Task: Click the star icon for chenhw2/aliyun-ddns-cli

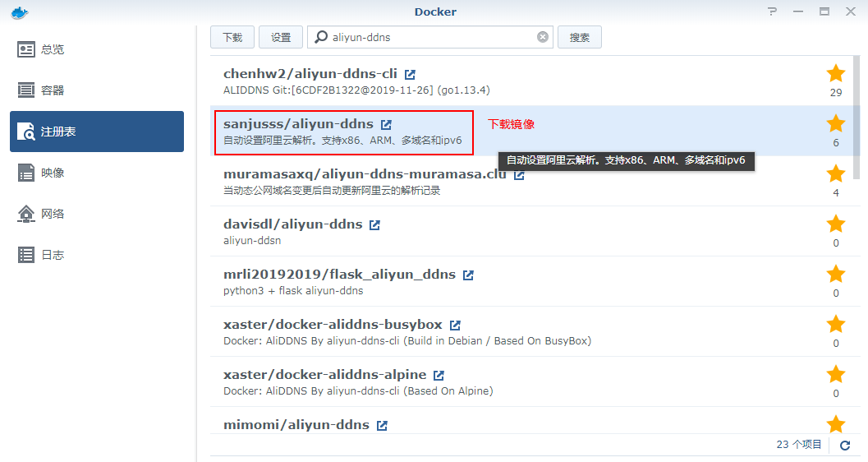Action: click(836, 73)
